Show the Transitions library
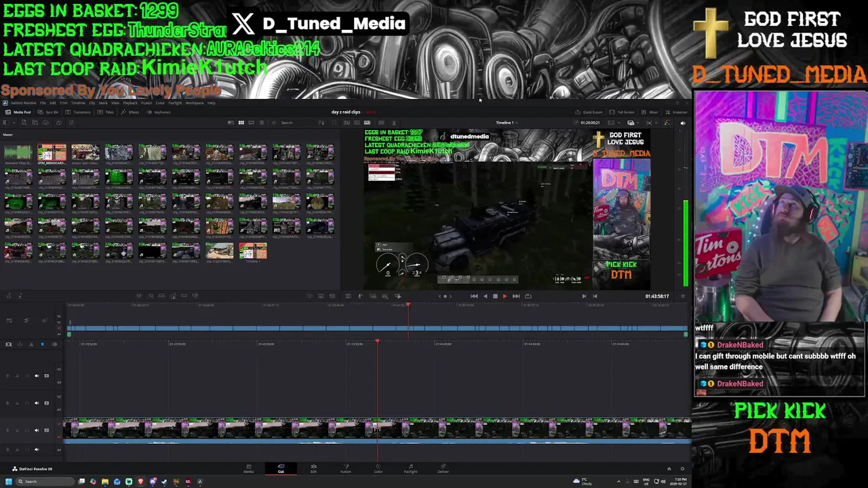Viewport: 868px width, 488px height. [x=78, y=112]
